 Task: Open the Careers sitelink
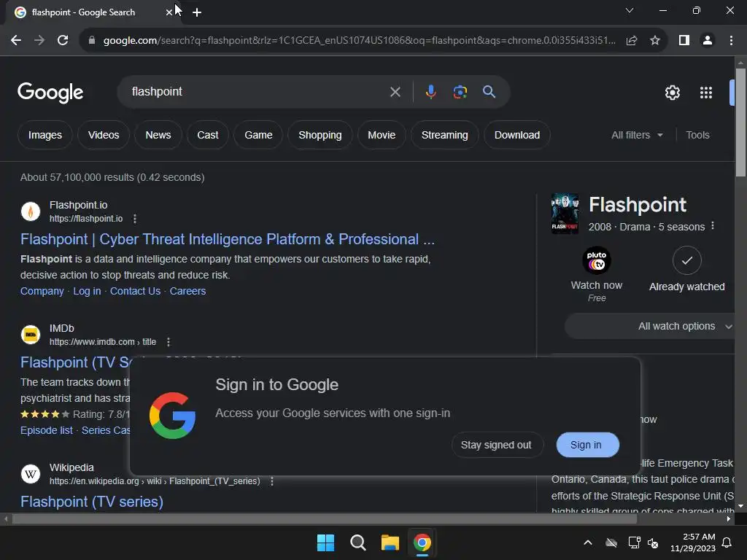click(x=187, y=291)
